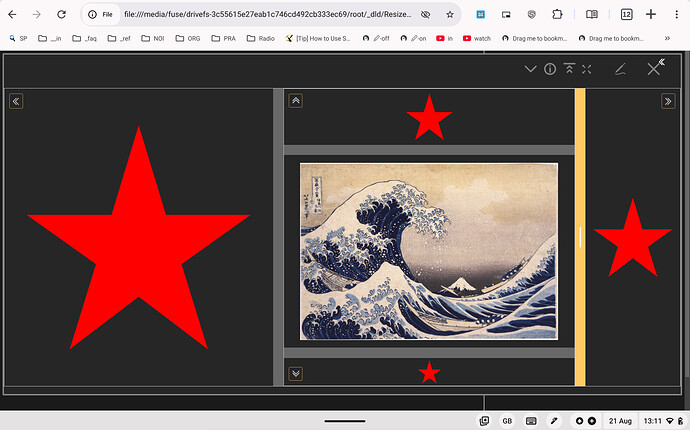Screen dimensions: 690x430
Task: Open the stylus pen tools icon
Action: [554, 421]
